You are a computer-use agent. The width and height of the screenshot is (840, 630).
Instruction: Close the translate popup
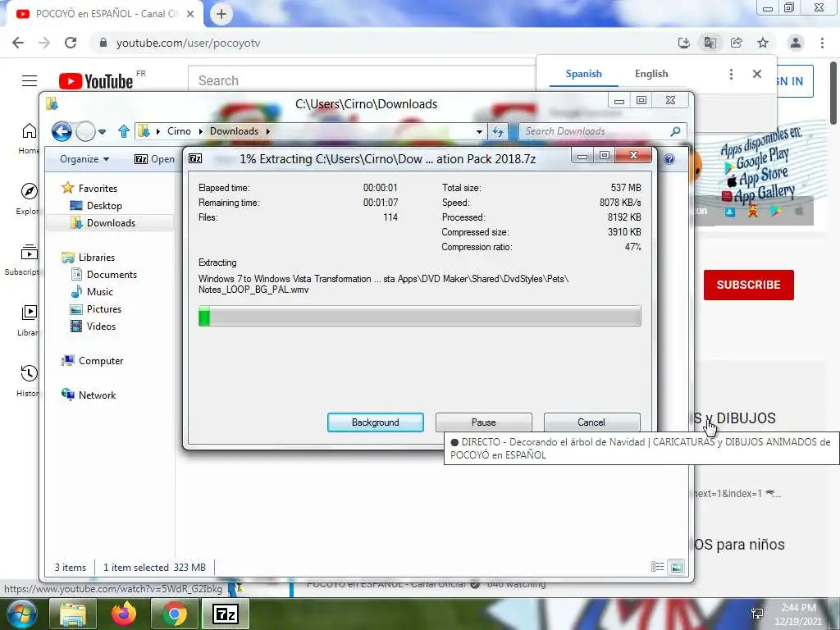pyautogui.click(x=757, y=74)
